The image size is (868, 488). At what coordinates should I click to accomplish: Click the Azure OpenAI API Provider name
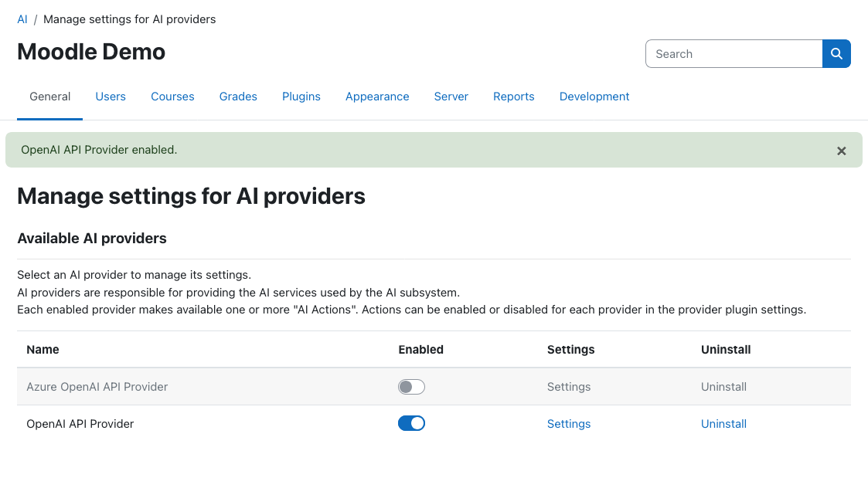(97, 387)
